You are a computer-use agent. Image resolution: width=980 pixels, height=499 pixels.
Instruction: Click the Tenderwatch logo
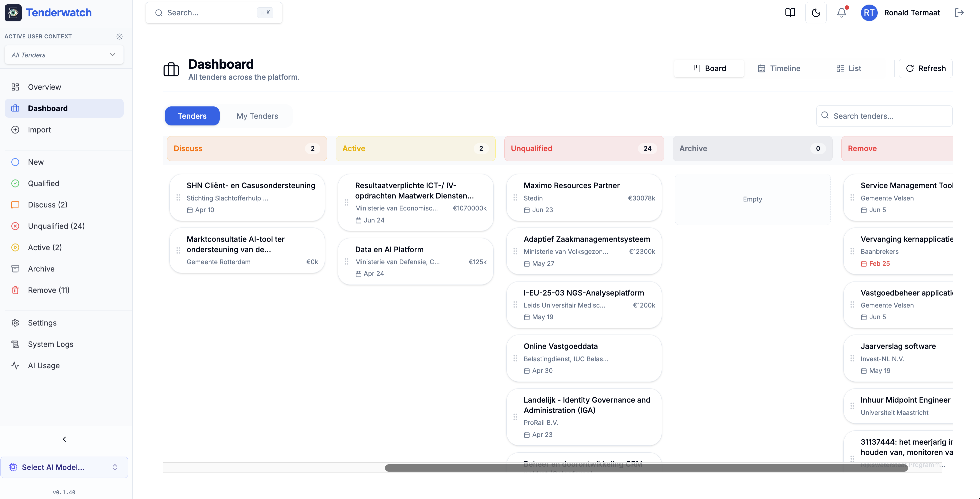coord(48,13)
